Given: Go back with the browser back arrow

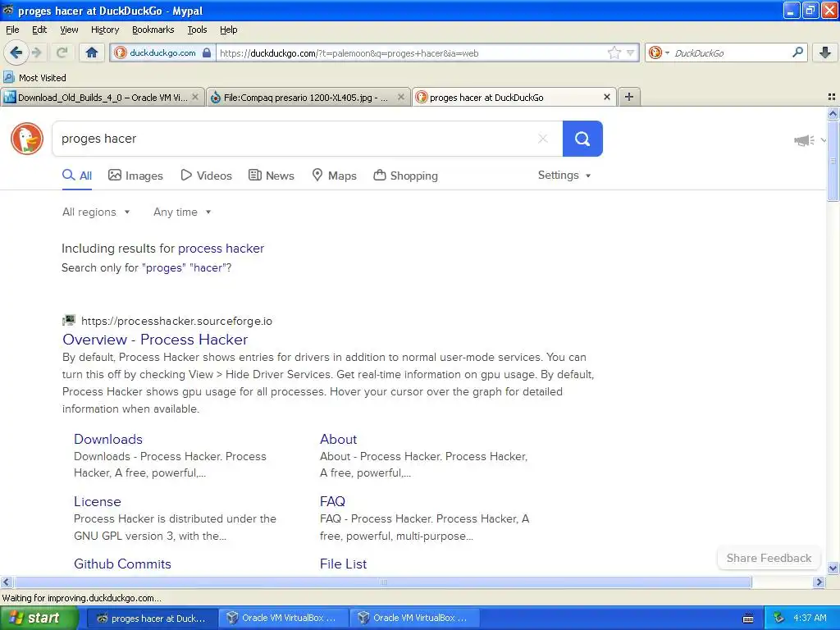Looking at the screenshot, I should pyautogui.click(x=16, y=52).
